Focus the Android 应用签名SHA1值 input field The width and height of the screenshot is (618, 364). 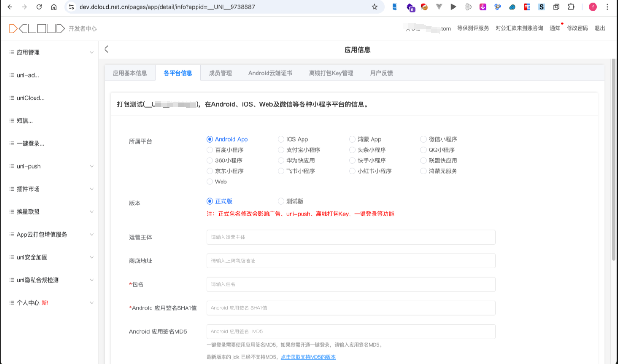(x=351, y=308)
